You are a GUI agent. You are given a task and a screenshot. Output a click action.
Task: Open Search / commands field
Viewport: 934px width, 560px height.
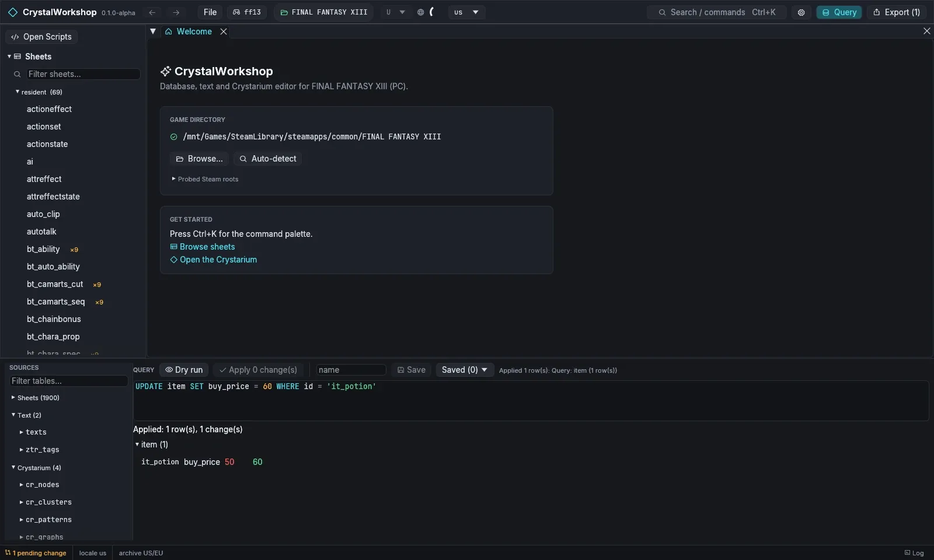pyautogui.click(x=717, y=12)
